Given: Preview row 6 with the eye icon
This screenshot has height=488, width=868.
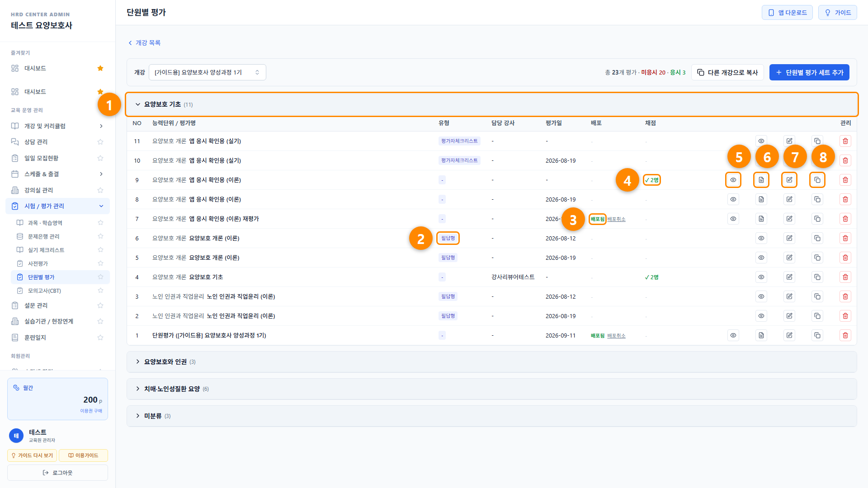Looking at the screenshot, I should pos(761,238).
